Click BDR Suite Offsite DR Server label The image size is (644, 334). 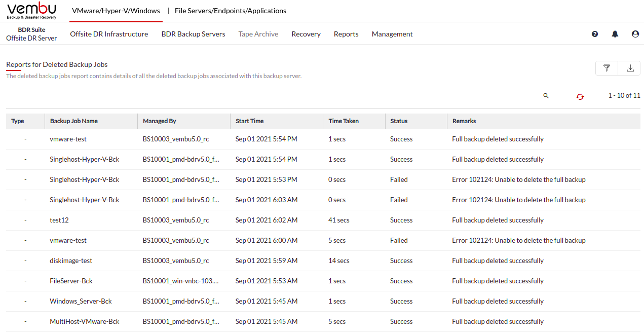click(x=31, y=34)
